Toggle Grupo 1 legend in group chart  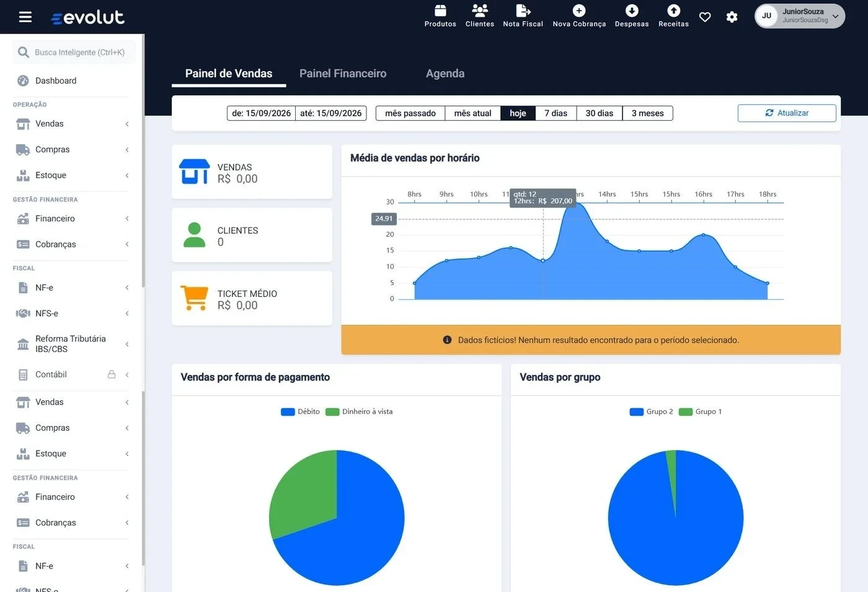coord(701,412)
